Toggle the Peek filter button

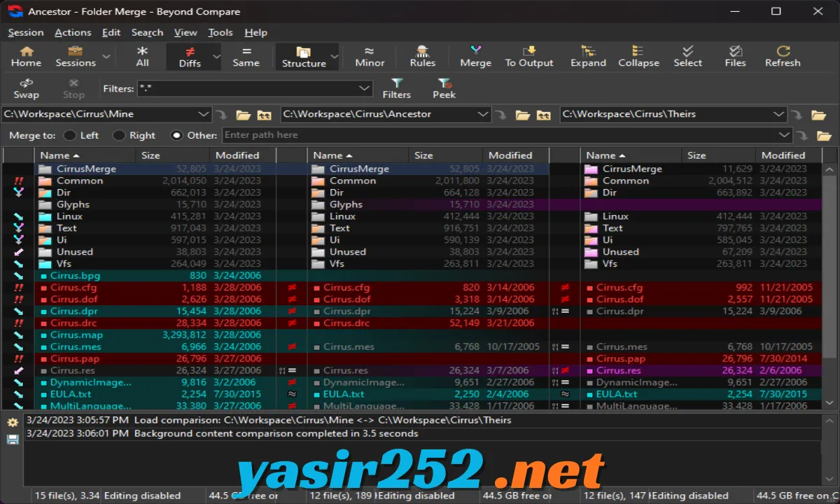pyautogui.click(x=444, y=88)
